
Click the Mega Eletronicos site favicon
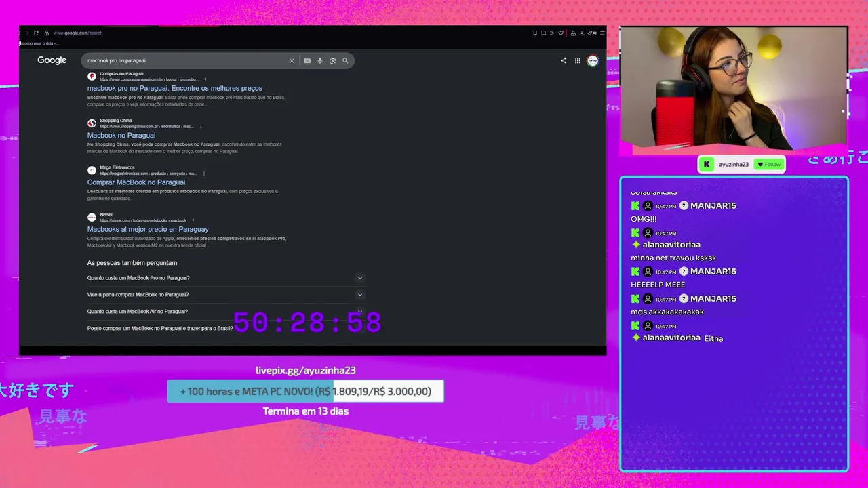point(92,170)
